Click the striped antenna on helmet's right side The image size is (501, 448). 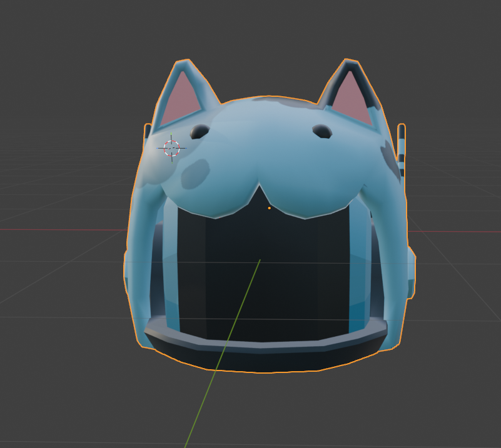(402, 150)
